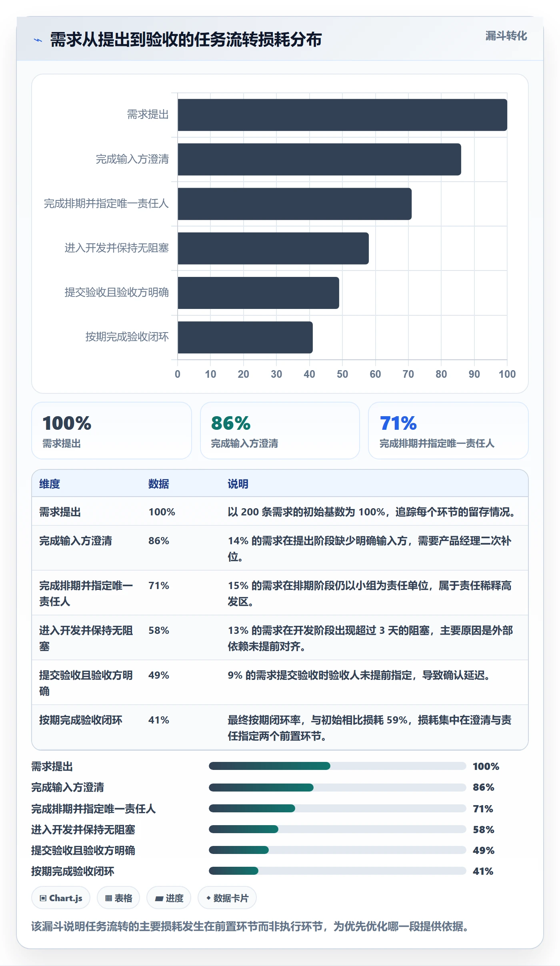The image size is (560, 966).
Task: Select the Chart.js tag chip
Action: pyautogui.click(x=61, y=898)
